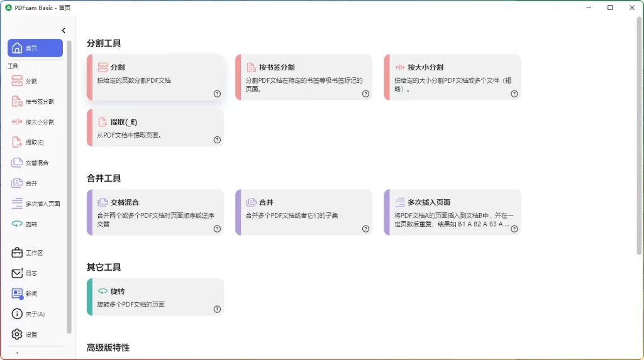Click the 提取(E) extract sidebar icon
The width and height of the screenshot is (644, 360).
pos(18,143)
